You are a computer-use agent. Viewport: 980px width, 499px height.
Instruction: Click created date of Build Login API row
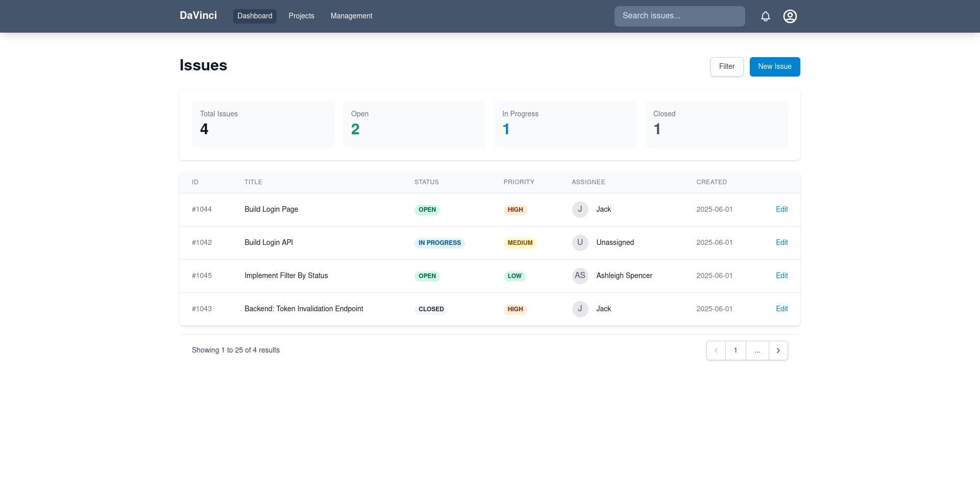click(714, 243)
